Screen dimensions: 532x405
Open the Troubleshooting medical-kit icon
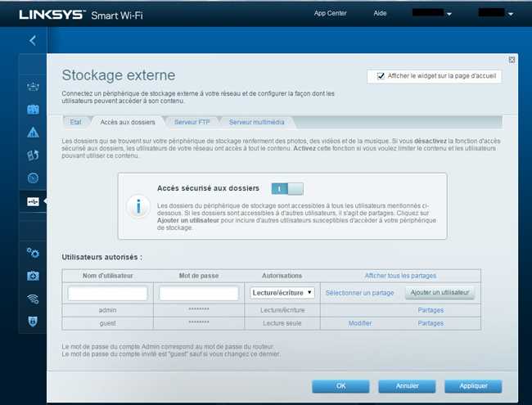[33, 276]
